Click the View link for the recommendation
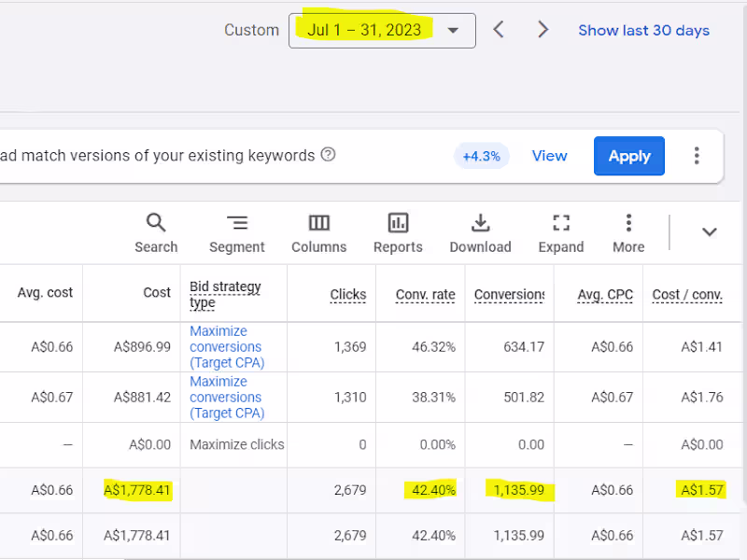 coord(549,156)
